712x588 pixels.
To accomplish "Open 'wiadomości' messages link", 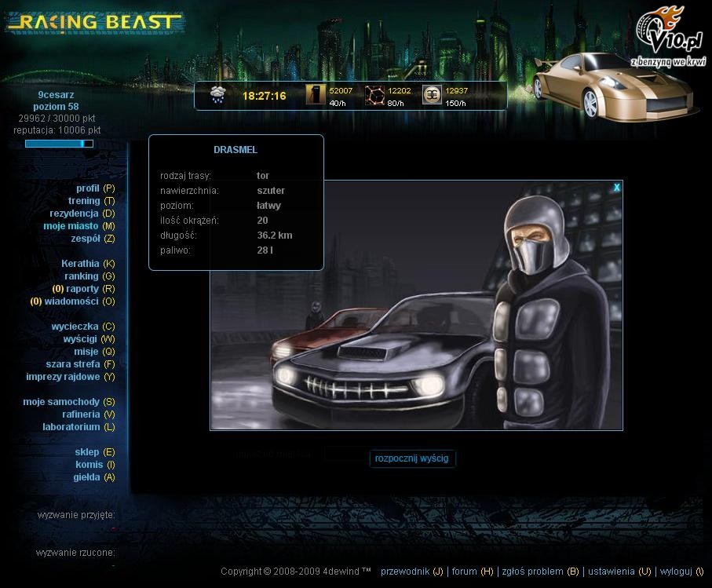I will [71, 301].
